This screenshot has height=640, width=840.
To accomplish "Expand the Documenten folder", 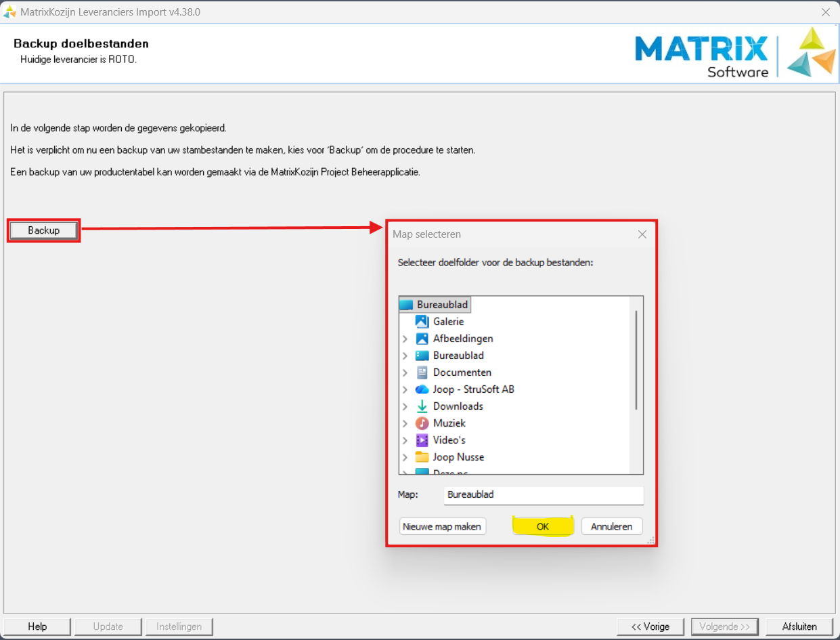I will click(x=405, y=372).
